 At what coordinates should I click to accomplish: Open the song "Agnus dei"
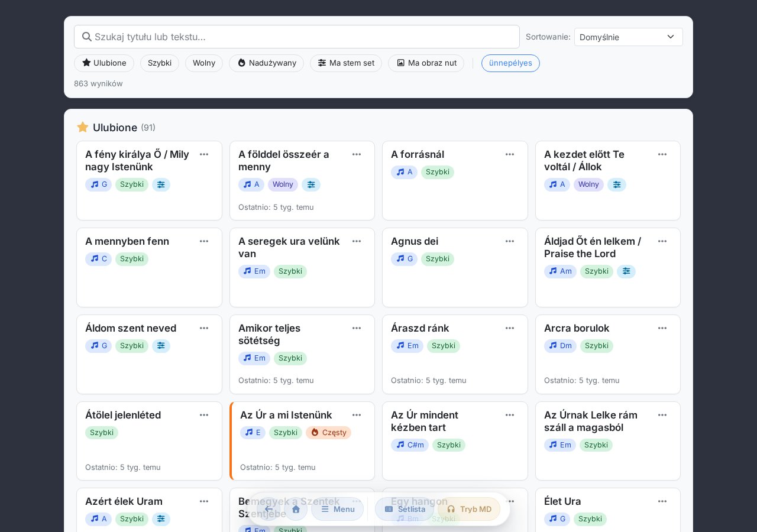[415, 241]
